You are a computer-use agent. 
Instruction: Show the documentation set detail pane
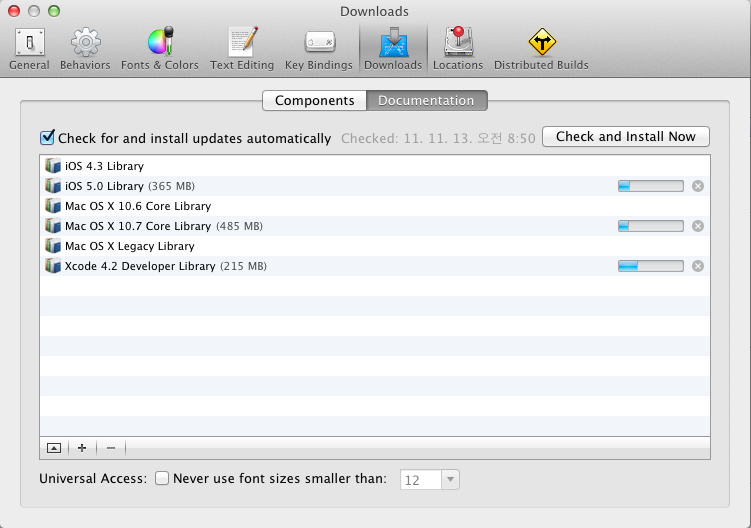coord(54,448)
